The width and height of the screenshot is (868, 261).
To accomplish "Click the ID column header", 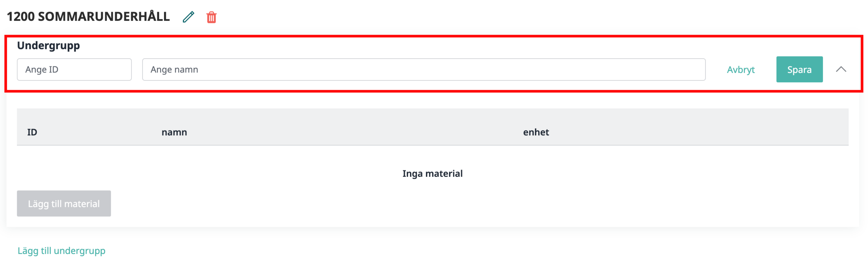I will (32, 132).
